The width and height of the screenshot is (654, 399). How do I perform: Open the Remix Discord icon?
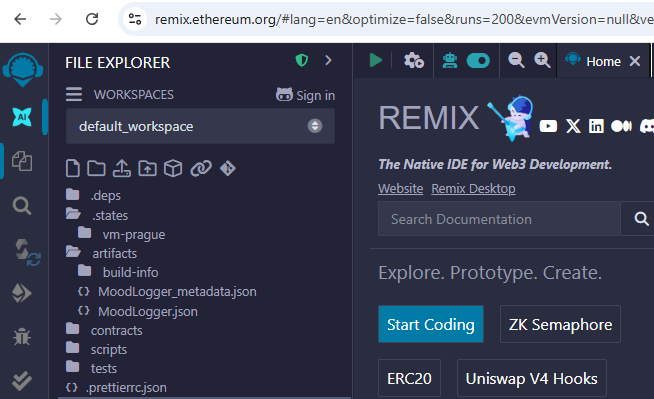(x=647, y=126)
